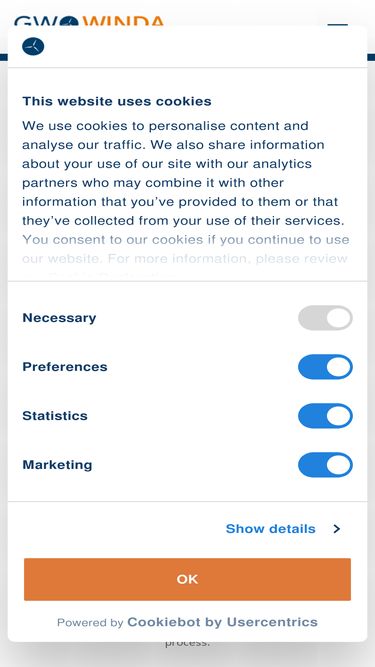375x667 pixels.
Task: Select the Marketing category label
Action: click(x=57, y=465)
